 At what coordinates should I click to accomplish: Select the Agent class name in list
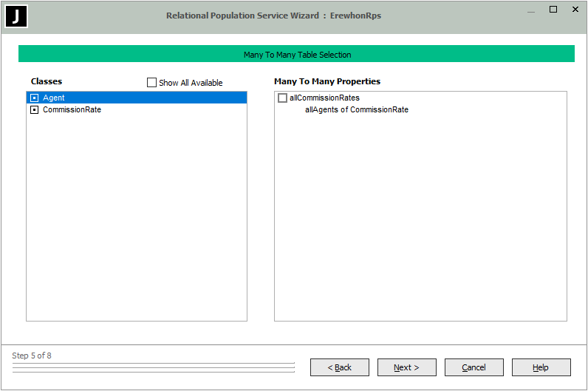tap(54, 98)
